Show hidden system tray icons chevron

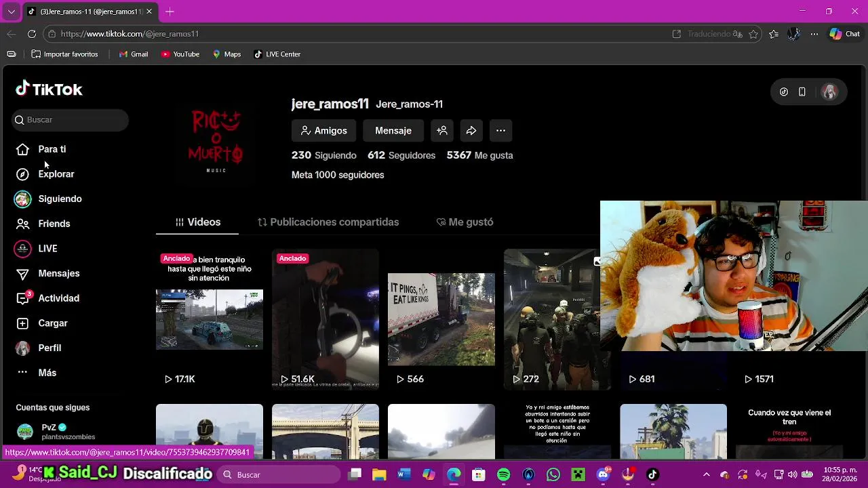[x=707, y=474]
